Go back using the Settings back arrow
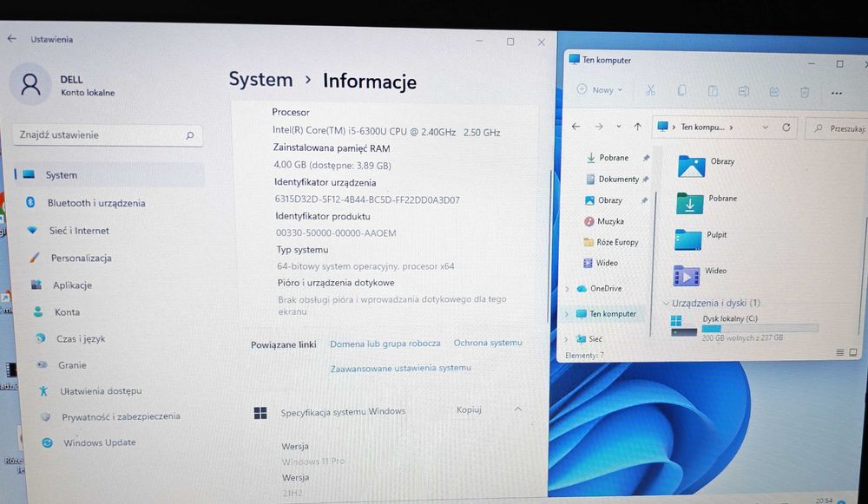Image resolution: width=868 pixels, height=504 pixels. (x=11, y=39)
